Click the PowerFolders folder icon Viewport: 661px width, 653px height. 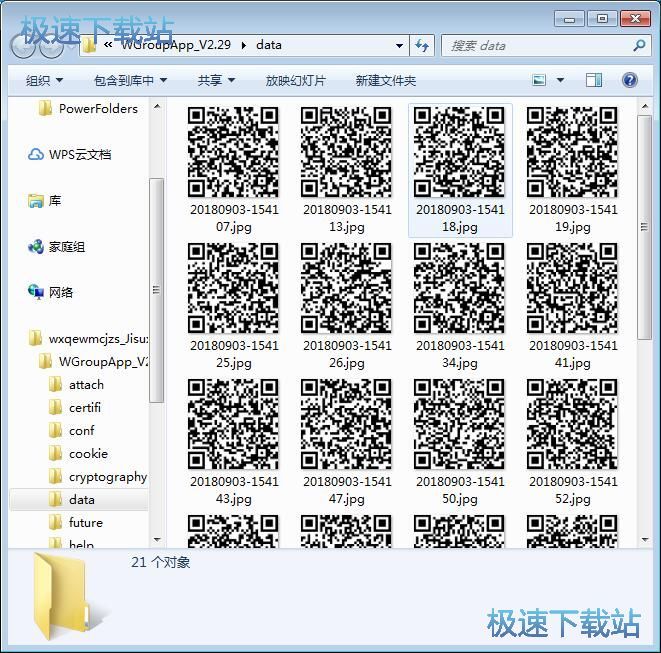click(x=45, y=108)
